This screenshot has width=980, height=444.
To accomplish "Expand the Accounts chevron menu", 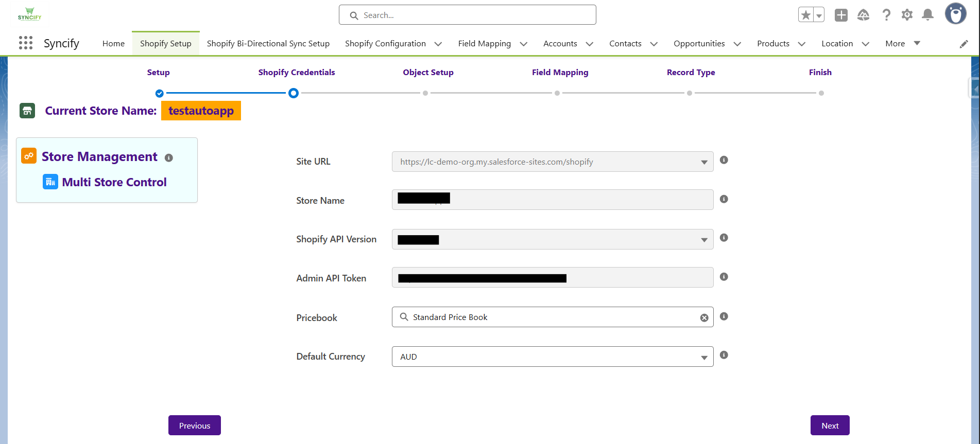I will coord(590,44).
